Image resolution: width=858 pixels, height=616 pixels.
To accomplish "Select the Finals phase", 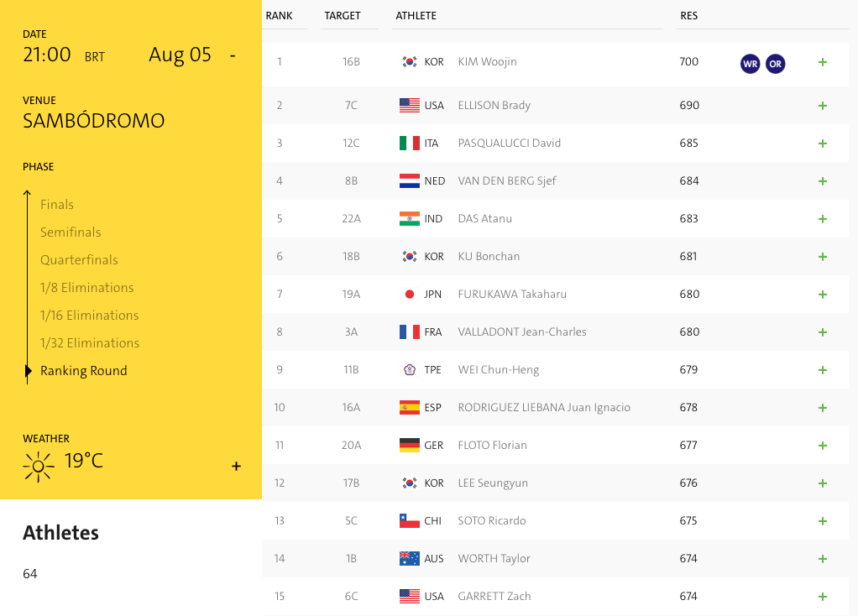I will (x=57, y=205).
